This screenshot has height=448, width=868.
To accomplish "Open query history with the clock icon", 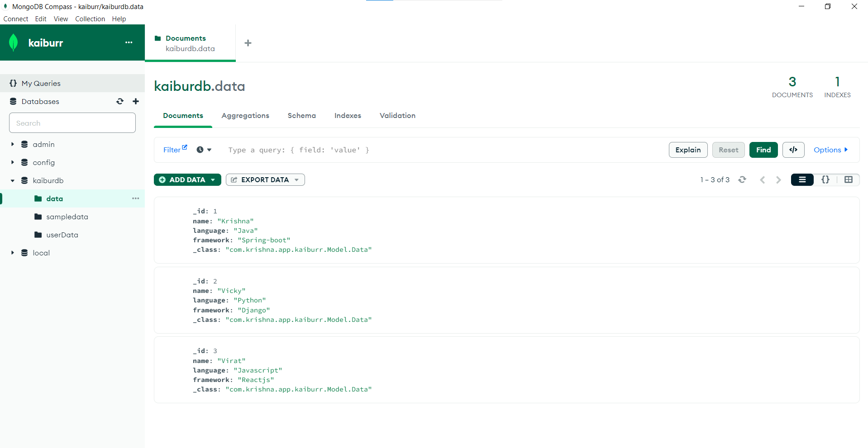I will point(200,150).
